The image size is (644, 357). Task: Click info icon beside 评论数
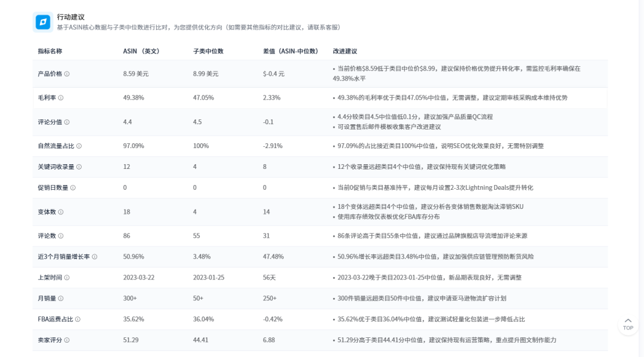[x=61, y=236]
